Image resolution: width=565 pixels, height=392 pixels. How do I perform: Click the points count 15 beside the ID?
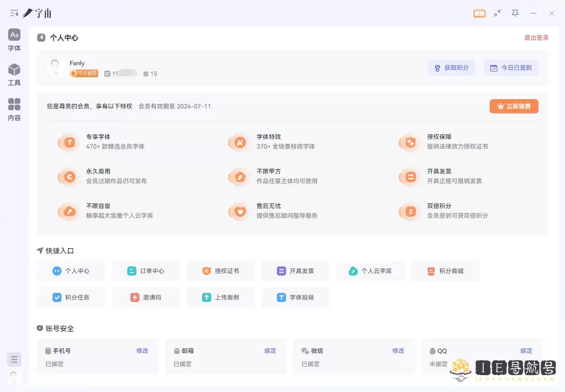(150, 74)
